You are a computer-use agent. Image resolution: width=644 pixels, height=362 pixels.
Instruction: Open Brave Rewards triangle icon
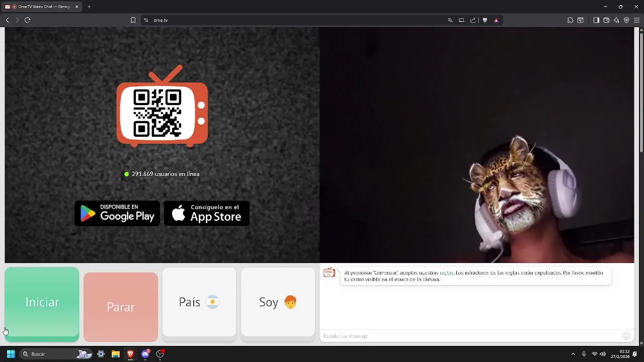pyautogui.click(x=496, y=20)
